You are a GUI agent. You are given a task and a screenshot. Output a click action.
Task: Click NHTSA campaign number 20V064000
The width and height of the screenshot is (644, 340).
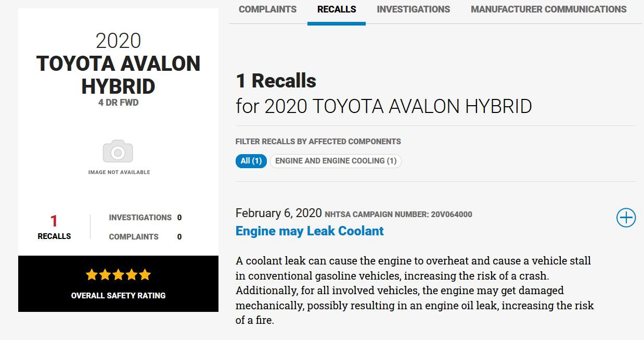pos(398,214)
